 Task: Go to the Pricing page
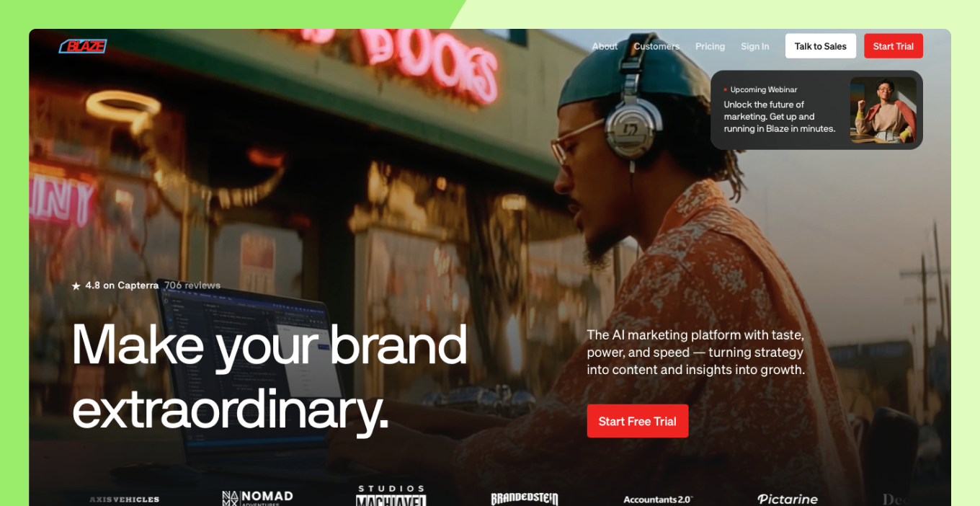pyautogui.click(x=710, y=46)
